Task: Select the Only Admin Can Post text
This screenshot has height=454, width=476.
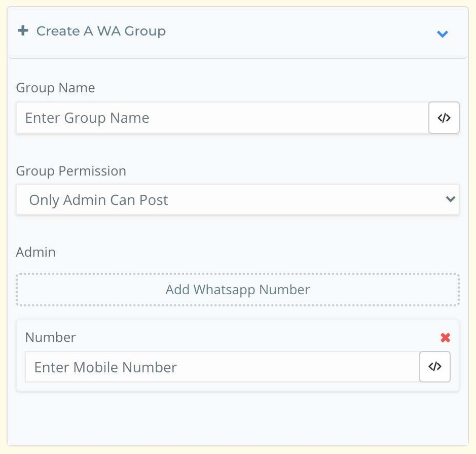Action: (x=98, y=200)
